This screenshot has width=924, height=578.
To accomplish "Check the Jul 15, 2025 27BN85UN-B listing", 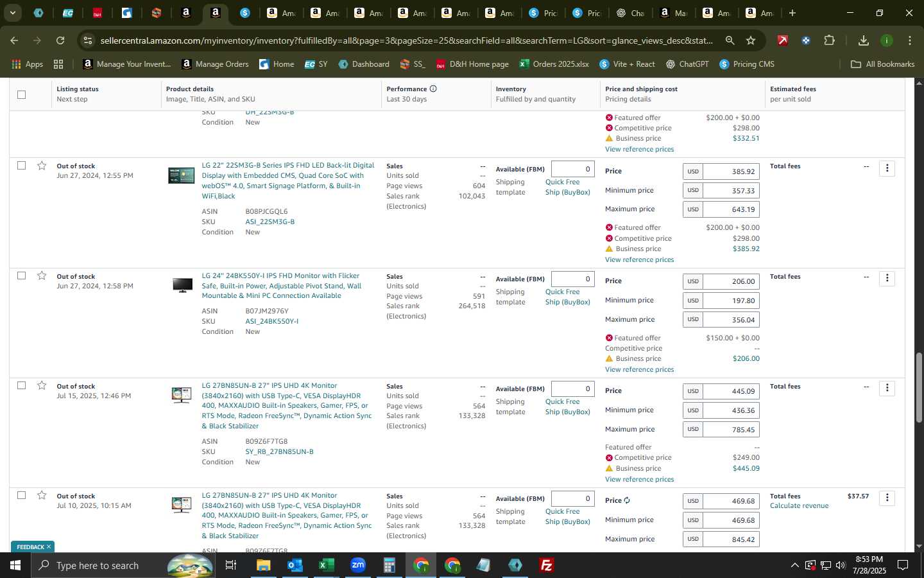I will [21, 385].
